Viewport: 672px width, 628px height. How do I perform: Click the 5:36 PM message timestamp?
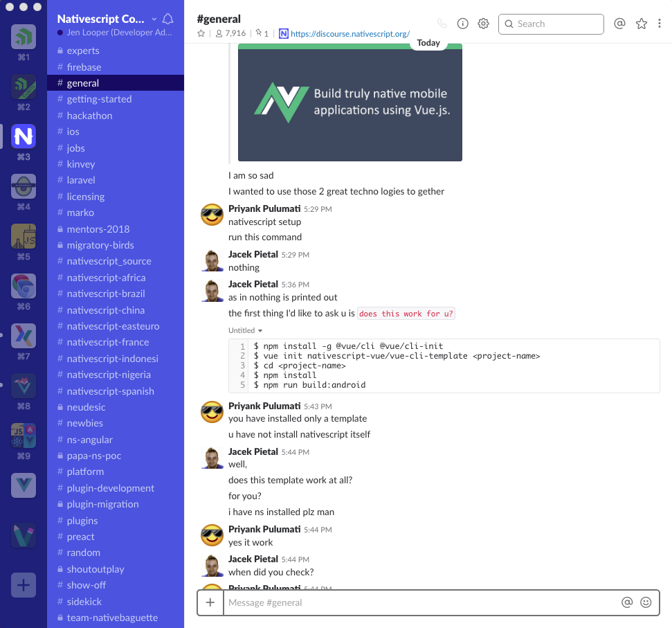point(296,285)
